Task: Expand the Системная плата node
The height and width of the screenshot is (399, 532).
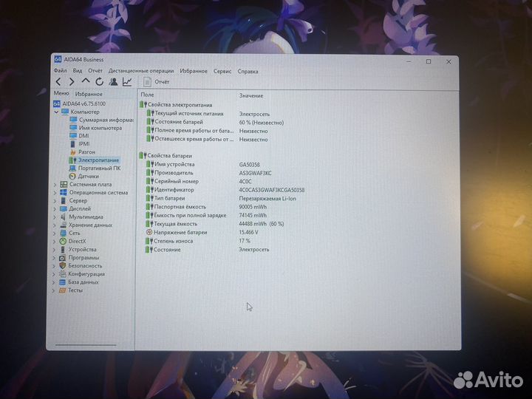Action: 55,185
